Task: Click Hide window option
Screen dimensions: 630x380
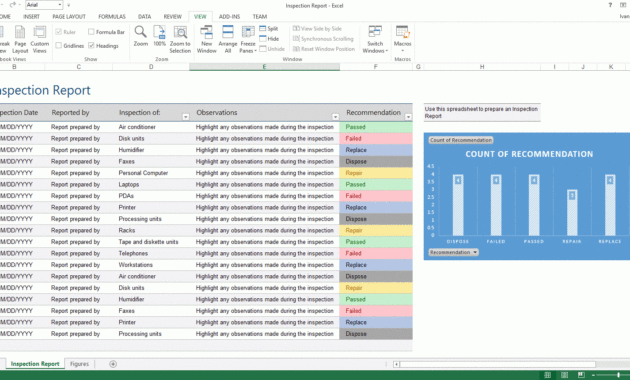Action: [269, 39]
